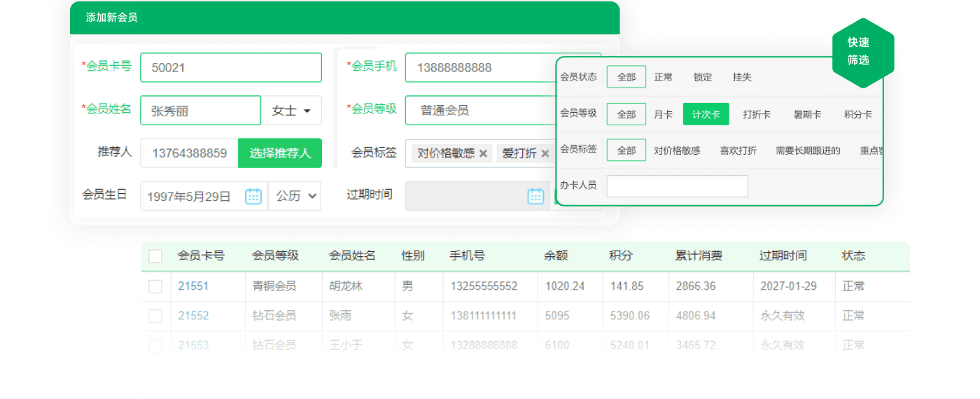The image size is (980, 399).
Task: Remove the 爱打折 tag
Action: pyautogui.click(x=545, y=153)
